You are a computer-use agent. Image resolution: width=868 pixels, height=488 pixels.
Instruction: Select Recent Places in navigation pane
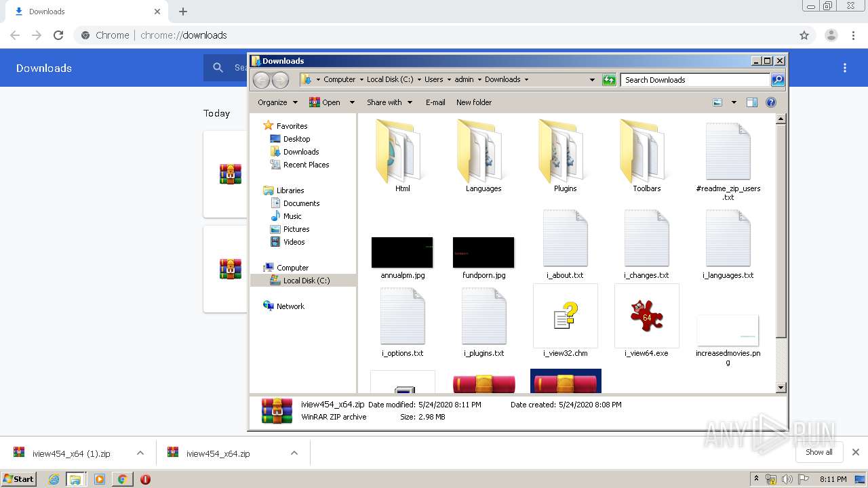300,165
